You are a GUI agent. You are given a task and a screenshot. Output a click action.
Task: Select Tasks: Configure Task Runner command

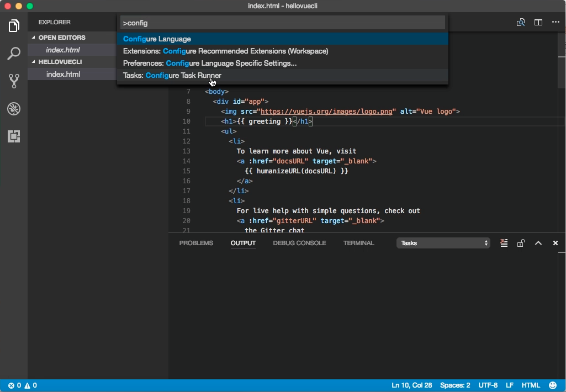[283, 76]
